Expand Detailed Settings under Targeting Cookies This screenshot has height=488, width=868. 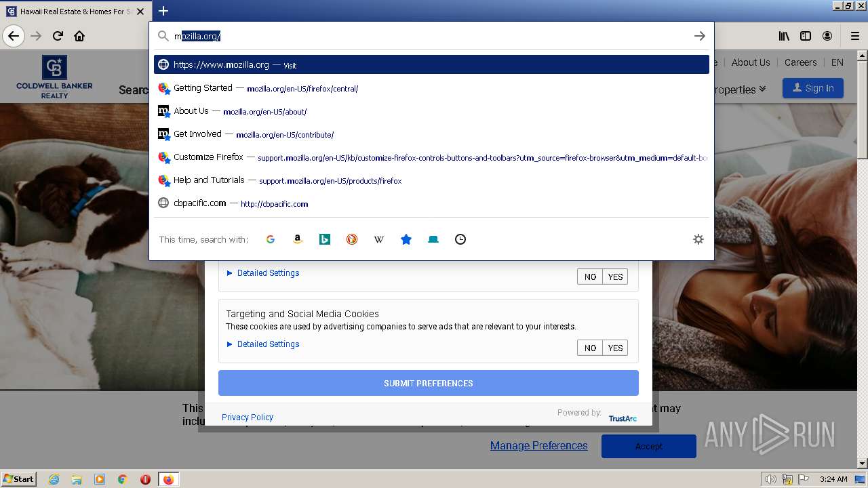(263, 344)
